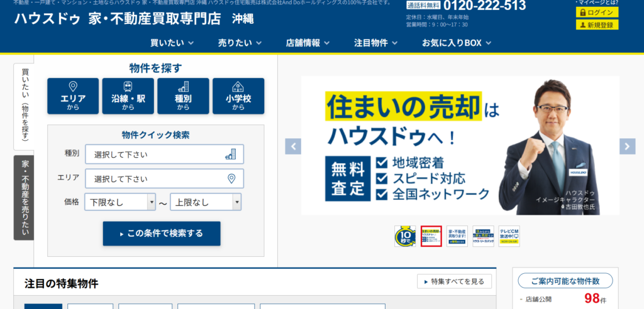Select the 10秒で stopwatch banner thumbnail
The image size is (644, 309).
(404, 236)
